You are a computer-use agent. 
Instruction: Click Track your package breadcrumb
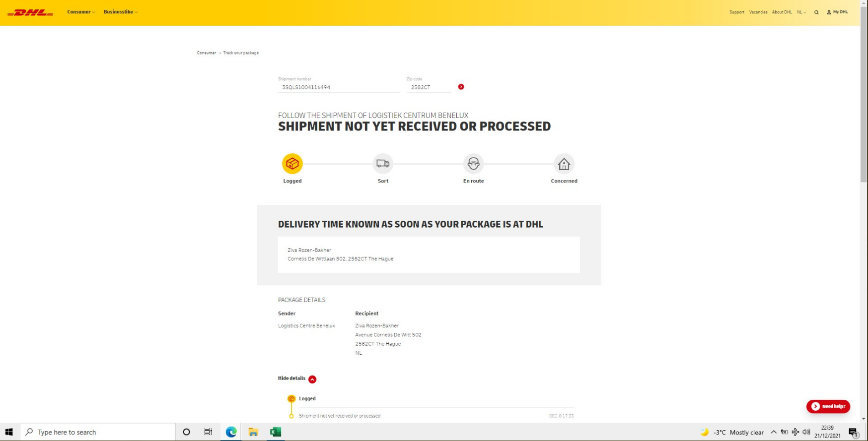tap(241, 53)
